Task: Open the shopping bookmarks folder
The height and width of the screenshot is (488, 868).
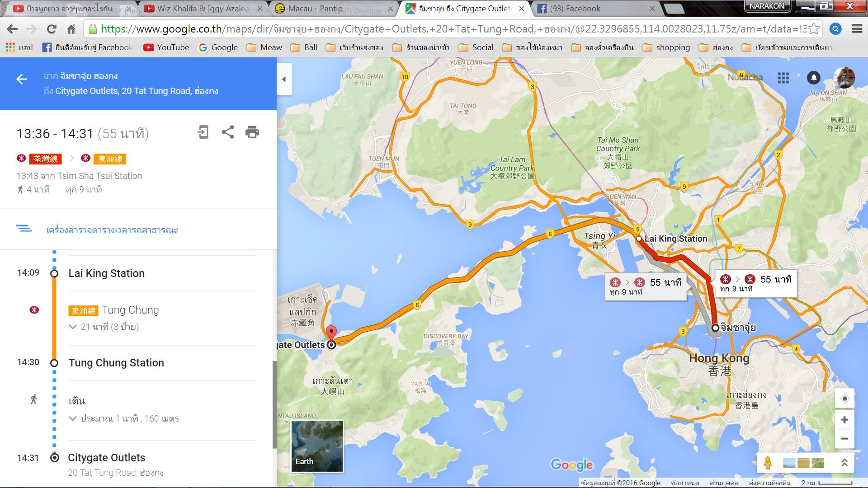Action: tap(666, 47)
